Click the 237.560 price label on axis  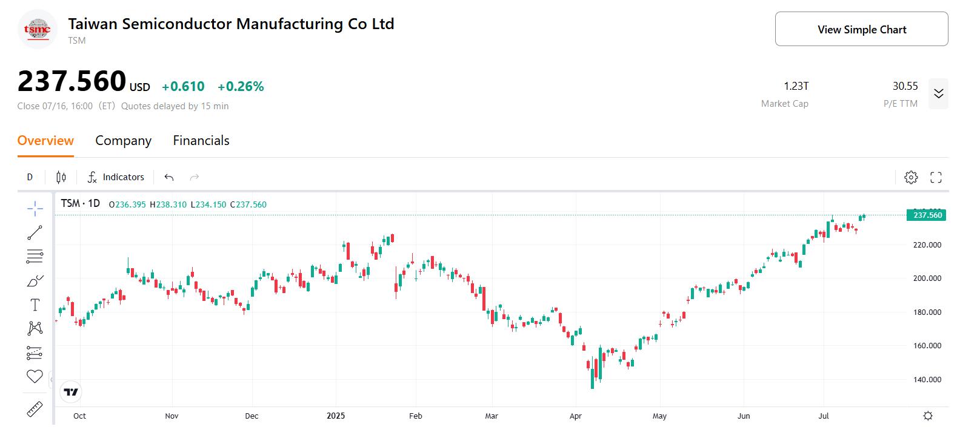[927, 215]
